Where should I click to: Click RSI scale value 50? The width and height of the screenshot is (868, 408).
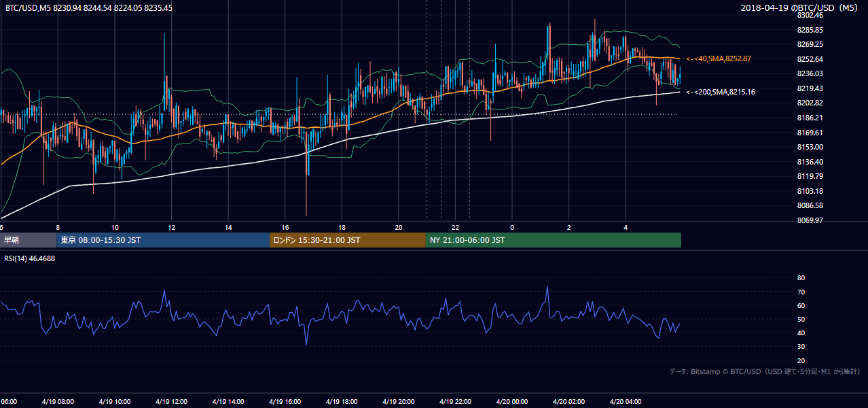(801, 319)
